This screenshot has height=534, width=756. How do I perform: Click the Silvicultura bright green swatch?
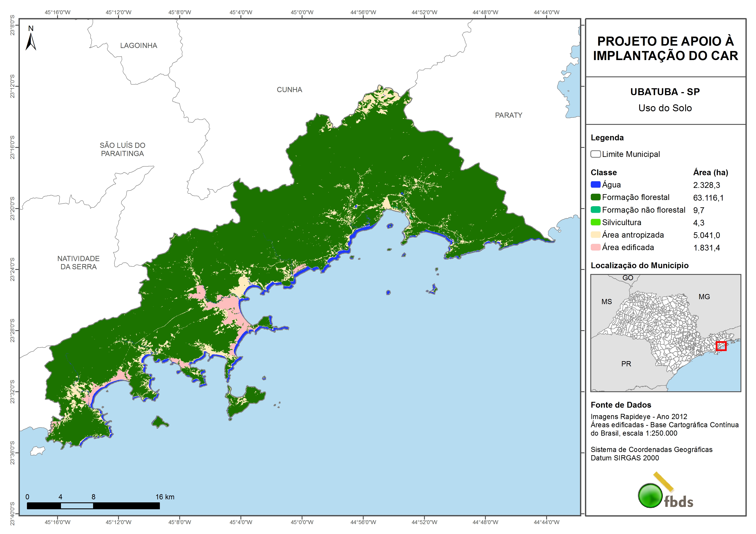595,222
